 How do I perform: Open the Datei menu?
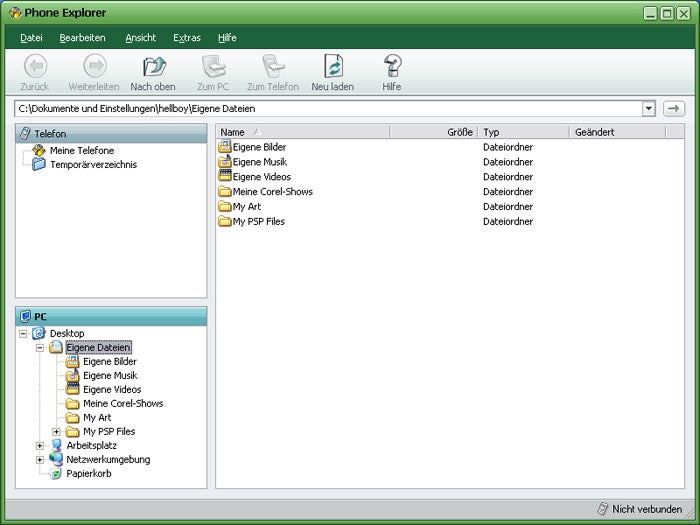(x=31, y=38)
